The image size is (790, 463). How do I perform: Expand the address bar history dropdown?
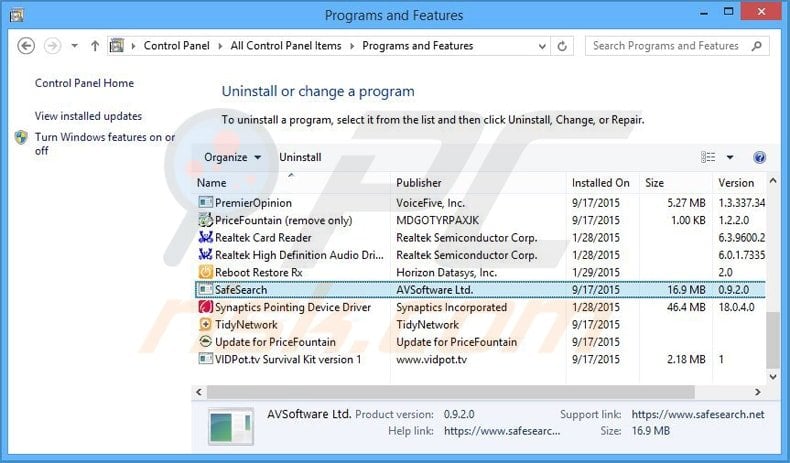click(542, 46)
